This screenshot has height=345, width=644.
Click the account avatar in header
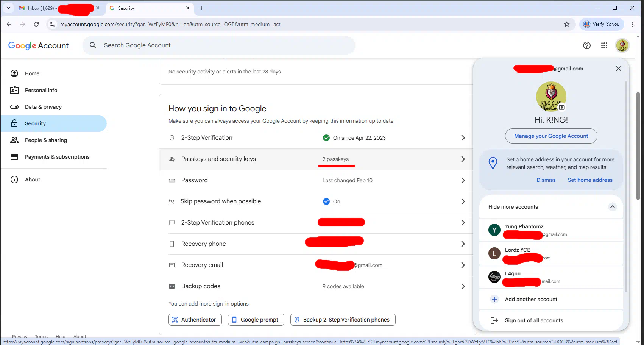622,45
